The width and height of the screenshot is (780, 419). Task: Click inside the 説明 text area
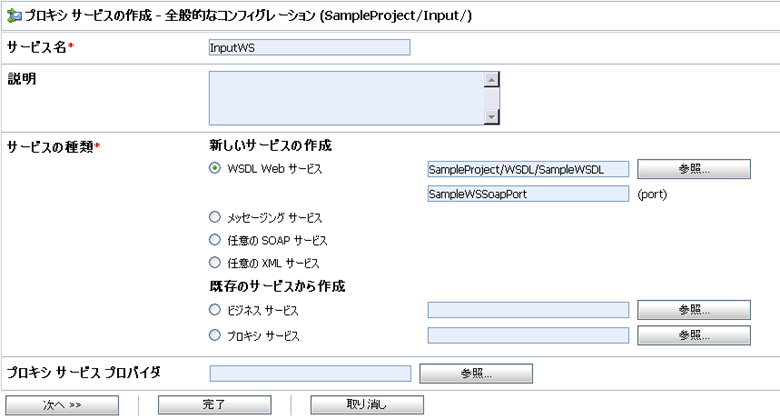coord(346,98)
